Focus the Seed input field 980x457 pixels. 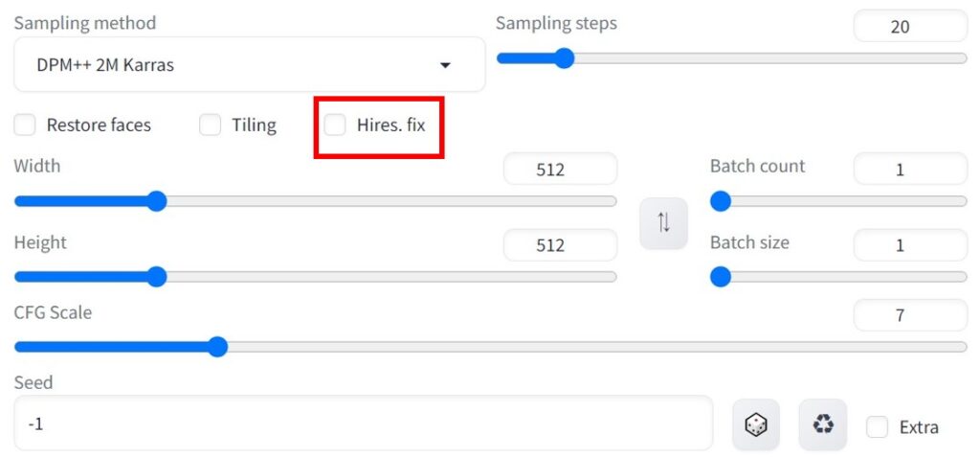tap(363, 423)
